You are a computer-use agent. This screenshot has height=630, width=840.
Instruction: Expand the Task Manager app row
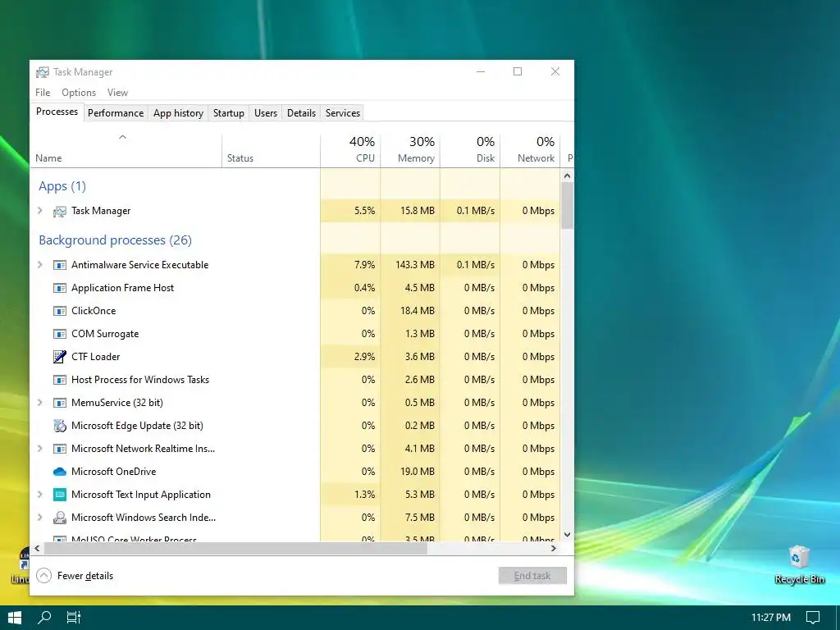click(x=39, y=211)
